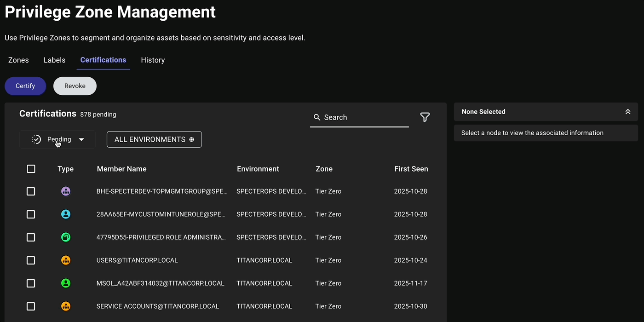
Task: Click the orange group icon for USERS@TITANCORP.LOCAL
Action: coord(65,260)
